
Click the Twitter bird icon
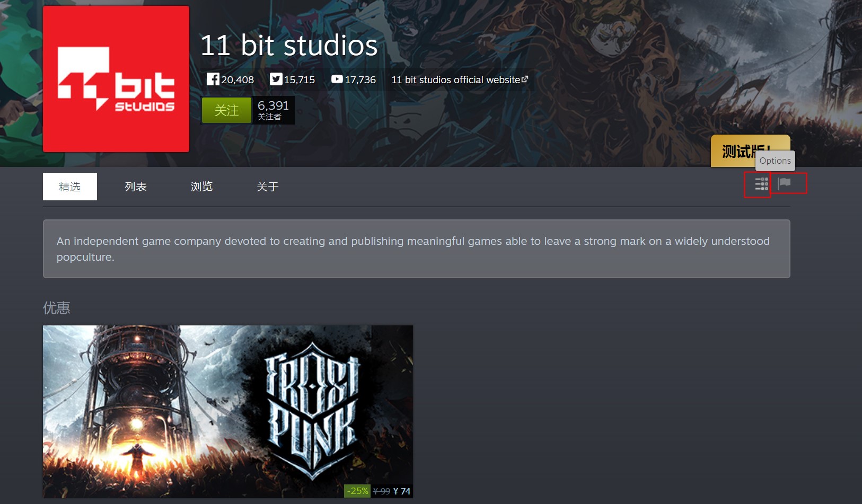pos(276,79)
